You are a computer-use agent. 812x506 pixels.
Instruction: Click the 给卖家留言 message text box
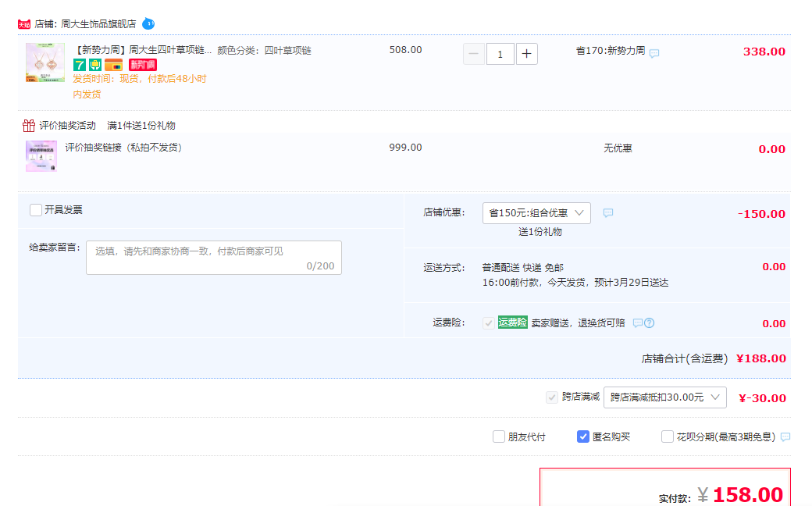(214, 258)
